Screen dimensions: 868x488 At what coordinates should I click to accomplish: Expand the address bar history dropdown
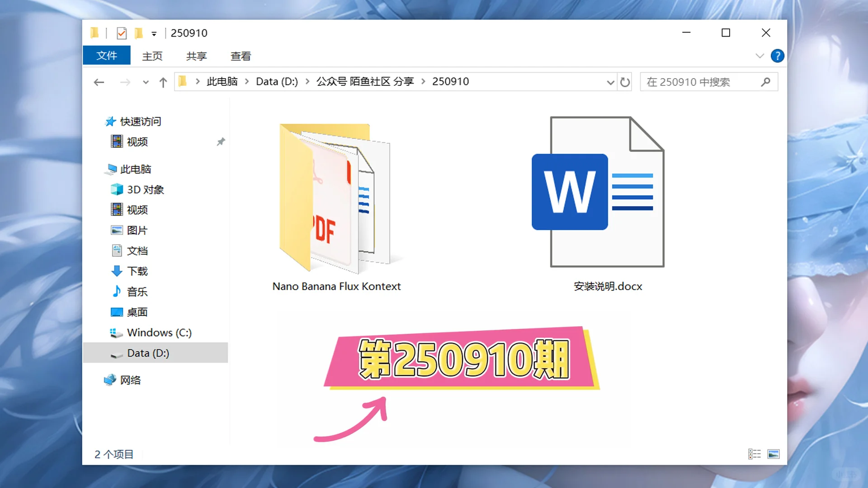pos(610,82)
